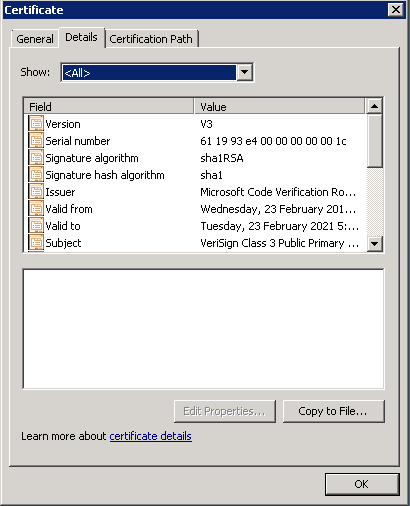This screenshot has width=410, height=506.
Task: Open the certificate details help link
Action: point(150,436)
